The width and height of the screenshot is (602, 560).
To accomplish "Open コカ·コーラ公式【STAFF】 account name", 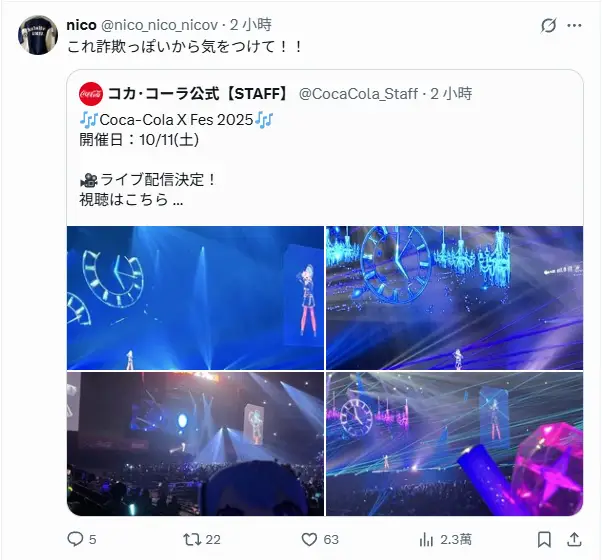I will [197, 94].
